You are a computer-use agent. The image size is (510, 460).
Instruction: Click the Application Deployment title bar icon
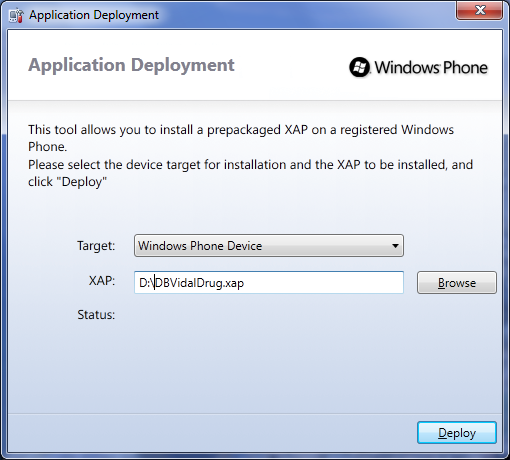point(17,16)
